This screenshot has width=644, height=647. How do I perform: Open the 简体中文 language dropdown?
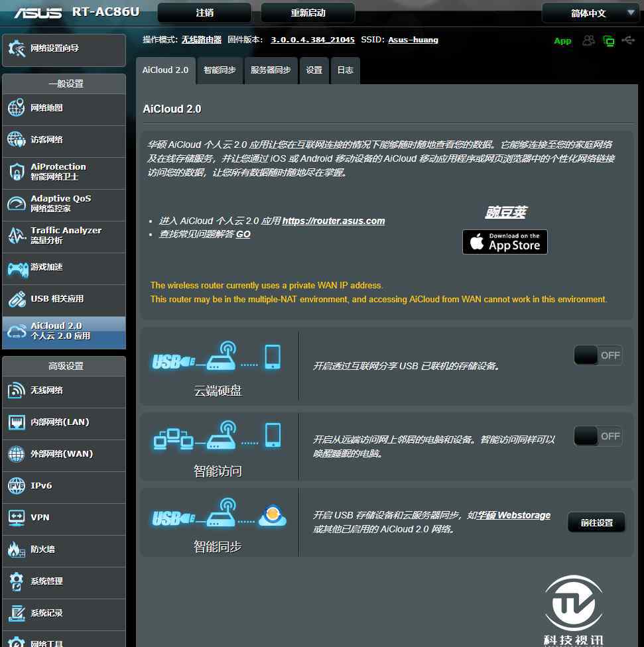pos(592,13)
